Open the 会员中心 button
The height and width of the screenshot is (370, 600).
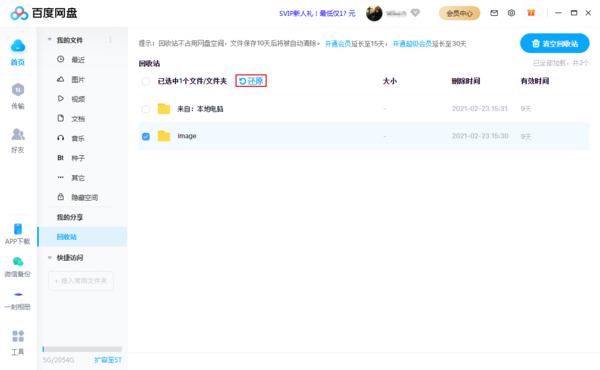[459, 13]
